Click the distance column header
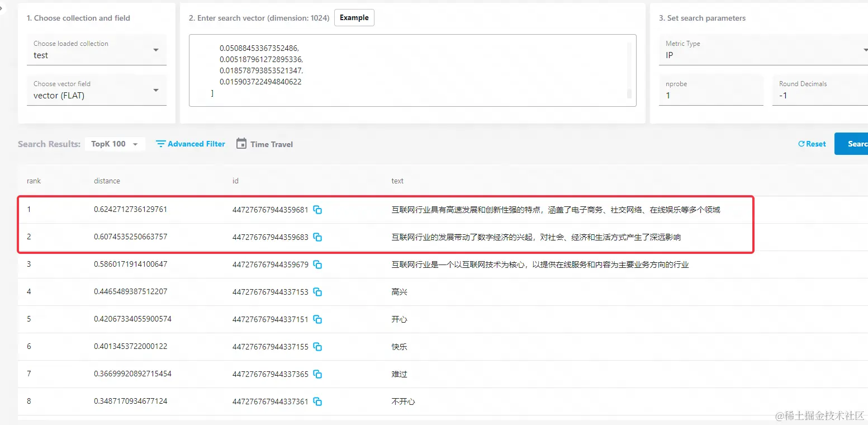The width and height of the screenshot is (868, 425). pos(107,181)
